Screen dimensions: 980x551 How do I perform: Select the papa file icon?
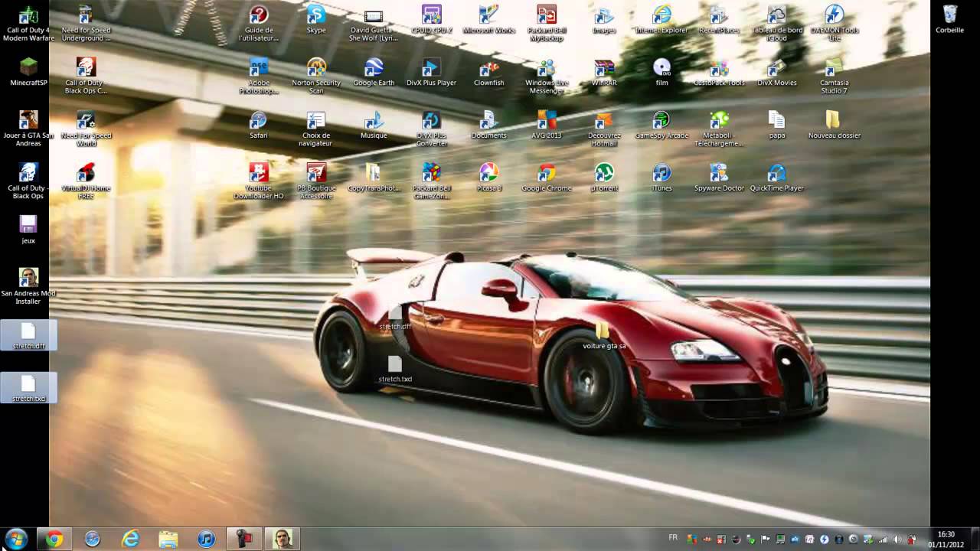pyautogui.click(x=777, y=125)
